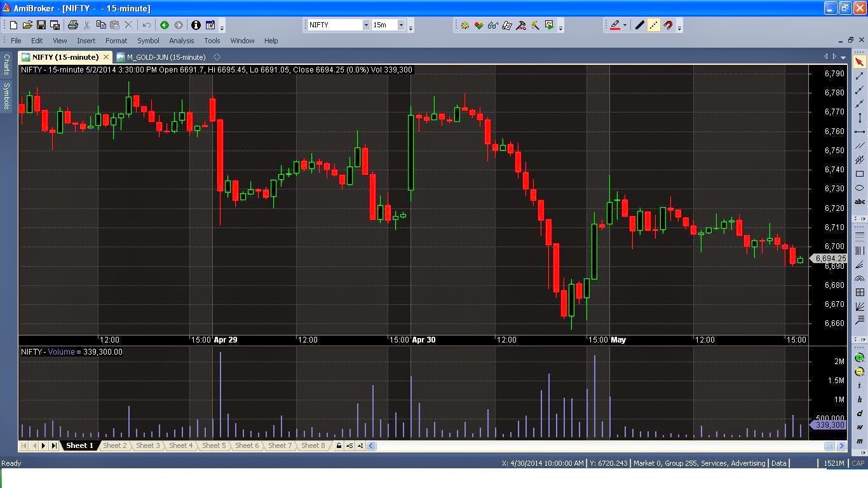Open the pen color dropdown arrow
The image size is (868, 488).
coord(625,25)
